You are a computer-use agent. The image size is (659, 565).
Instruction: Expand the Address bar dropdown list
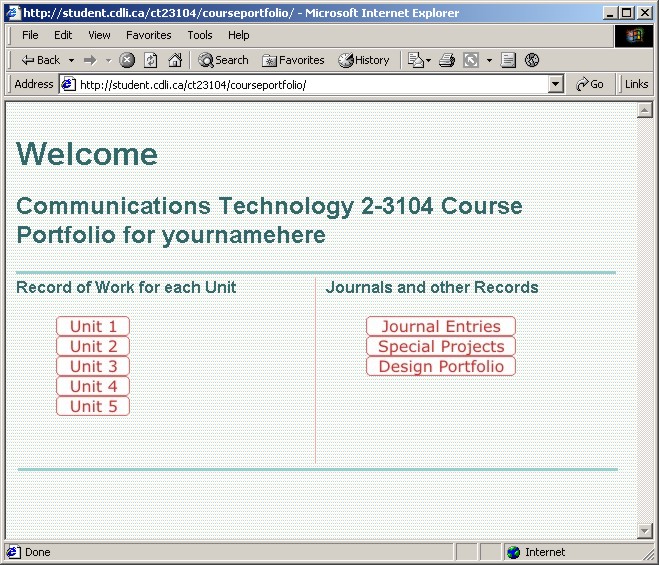(x=555, y=84)
